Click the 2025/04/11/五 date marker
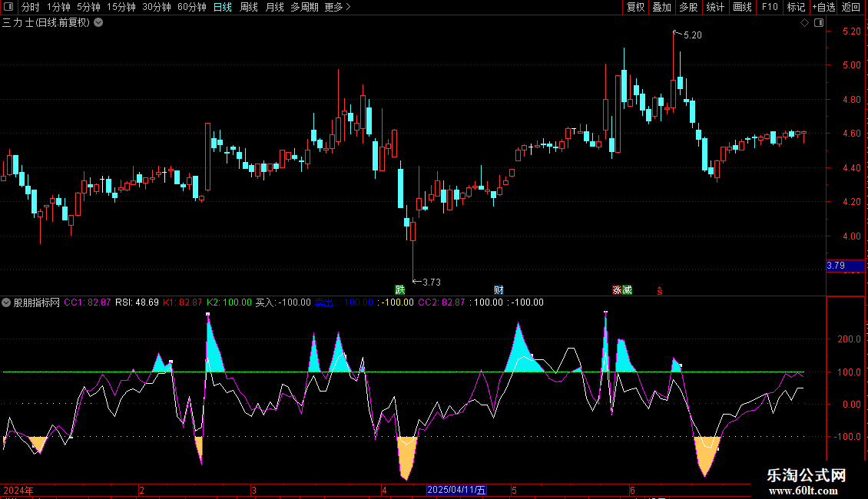The width and height of the screenshot is (868, 499). [456, 490]
